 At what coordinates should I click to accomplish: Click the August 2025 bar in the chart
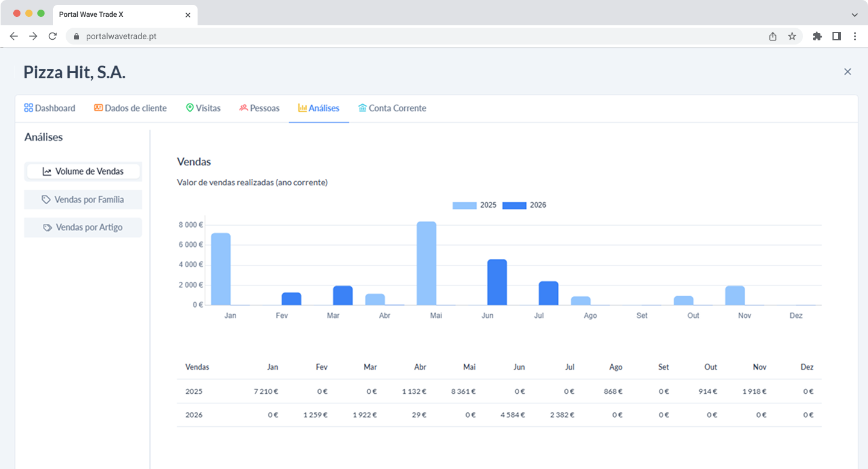pos(581,301)
